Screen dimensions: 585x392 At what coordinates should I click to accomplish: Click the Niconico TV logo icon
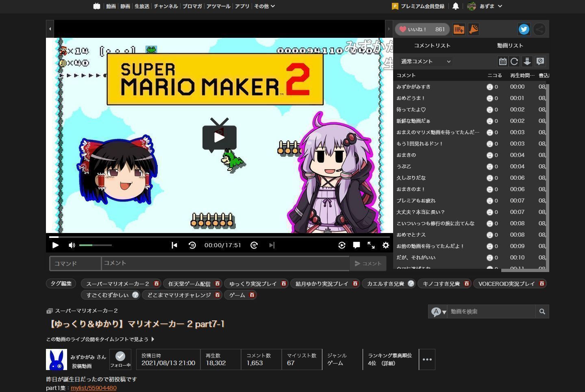96,6
